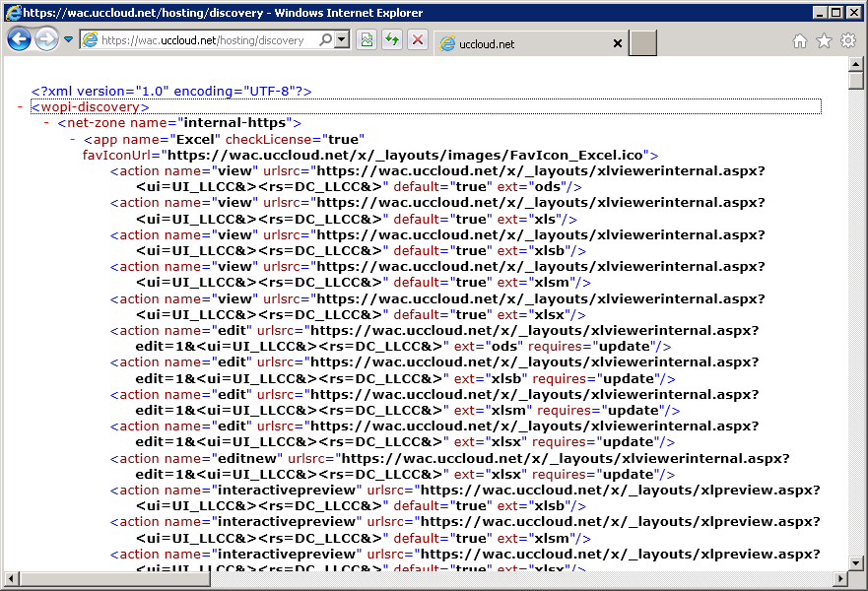
Task: Click the view action line with ext "xls"
Action: click(x=437, y=211)
